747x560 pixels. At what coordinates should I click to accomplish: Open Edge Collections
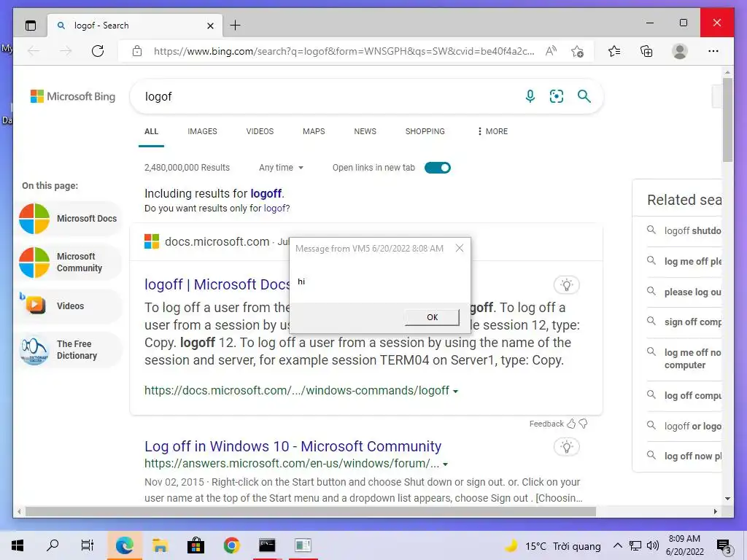point(646,51)
